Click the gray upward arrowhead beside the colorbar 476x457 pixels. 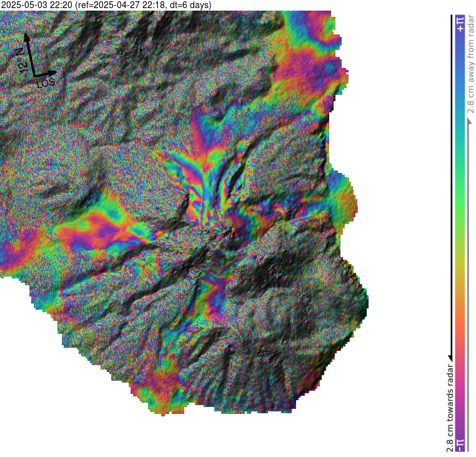(x=469, y=119)
